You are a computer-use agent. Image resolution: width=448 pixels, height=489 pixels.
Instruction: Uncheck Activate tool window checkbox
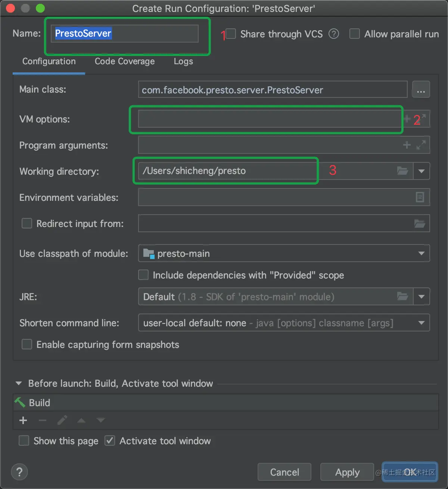110,441
